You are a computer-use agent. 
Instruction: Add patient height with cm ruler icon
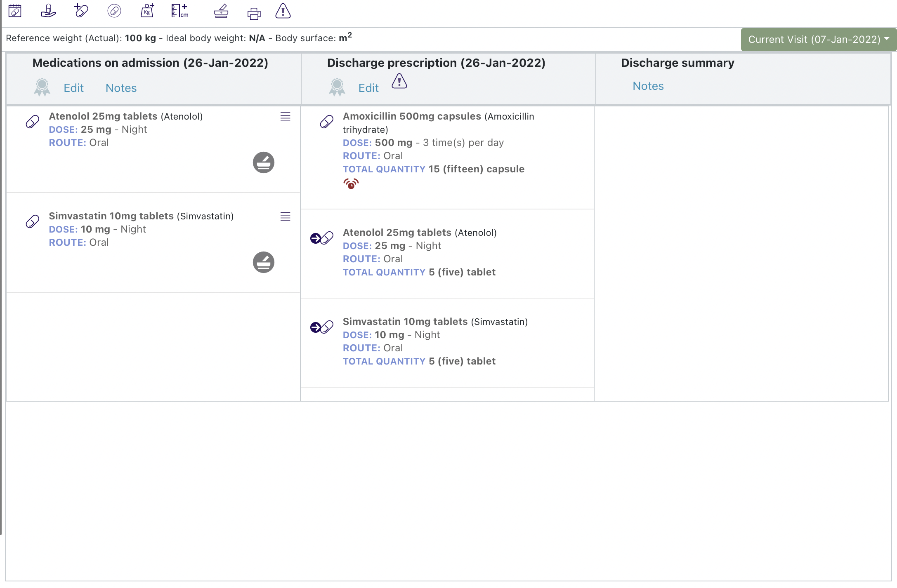tap(180, 11)
